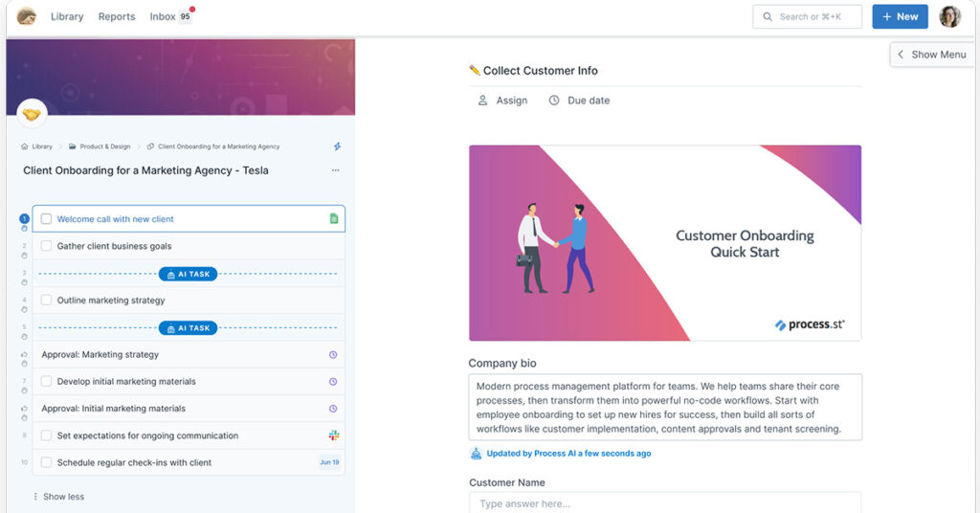Focus the Customer Name answer field
The height and width of the screenshot is (513, 980).
click(x=664, y=503)
